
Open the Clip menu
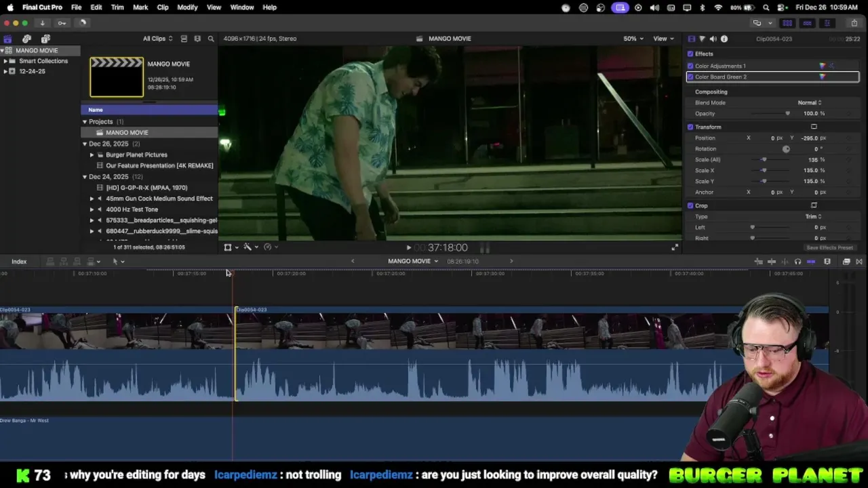click(163, 7)
